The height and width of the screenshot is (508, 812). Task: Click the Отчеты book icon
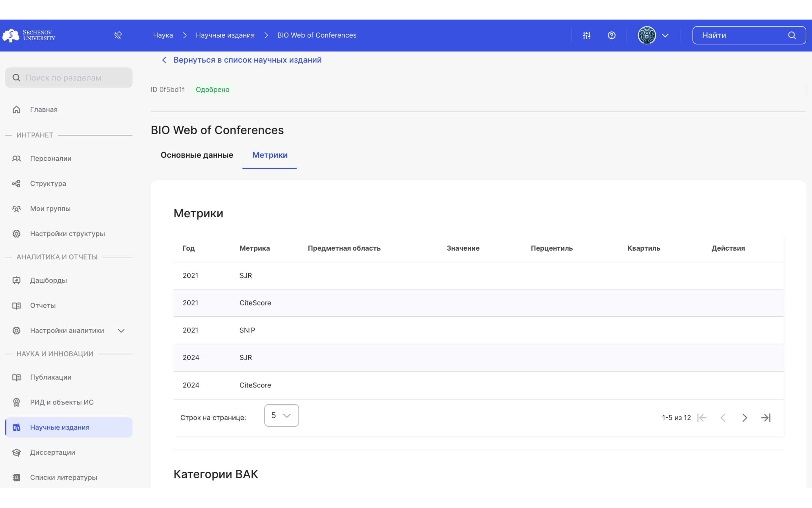pos(16,305)
